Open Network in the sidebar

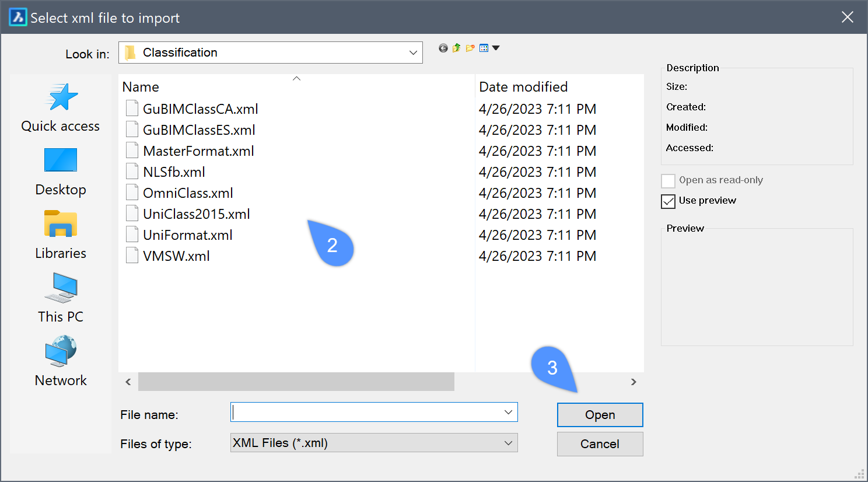click(x=61, y=362)
